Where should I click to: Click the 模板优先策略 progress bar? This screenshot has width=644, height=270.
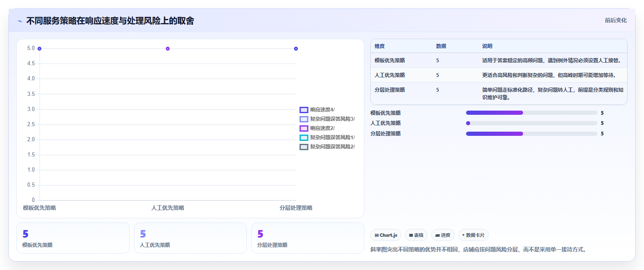coord(531,113)
